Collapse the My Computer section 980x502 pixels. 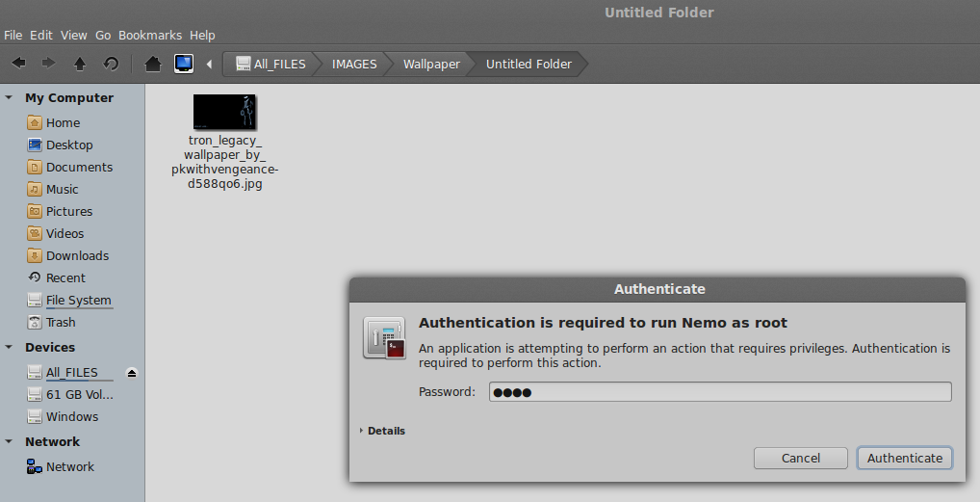tap(9, 98)
